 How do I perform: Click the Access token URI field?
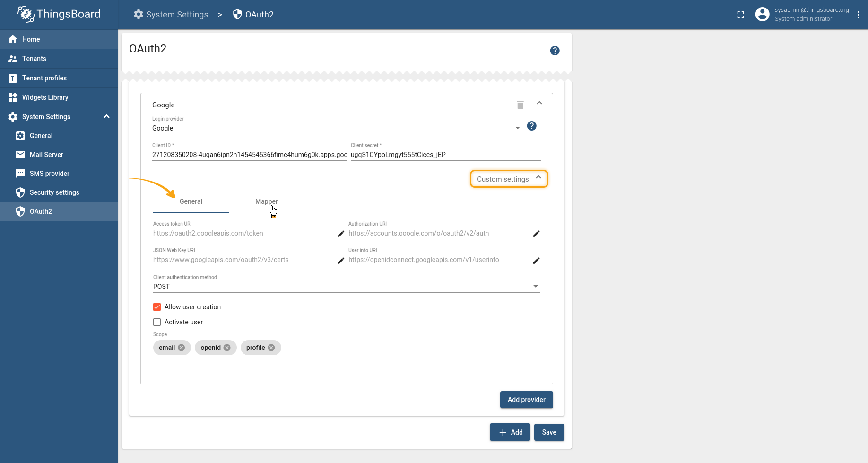(x=244, y=233)
